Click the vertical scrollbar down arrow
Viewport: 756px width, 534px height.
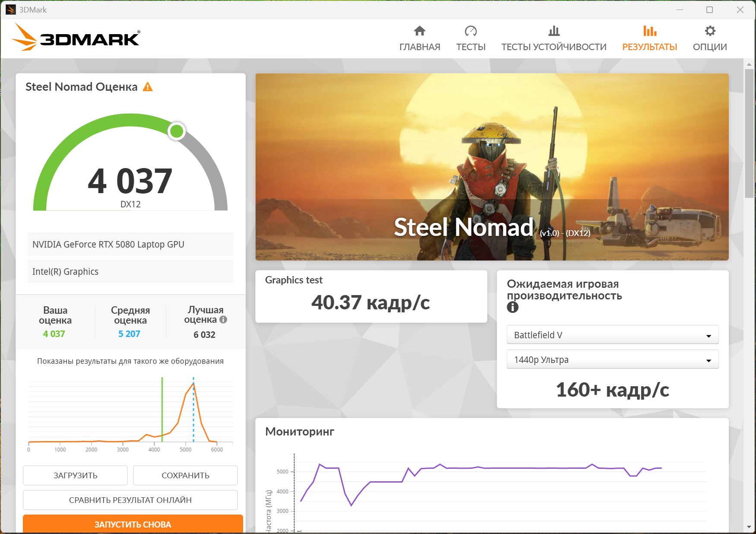point(749,527)
